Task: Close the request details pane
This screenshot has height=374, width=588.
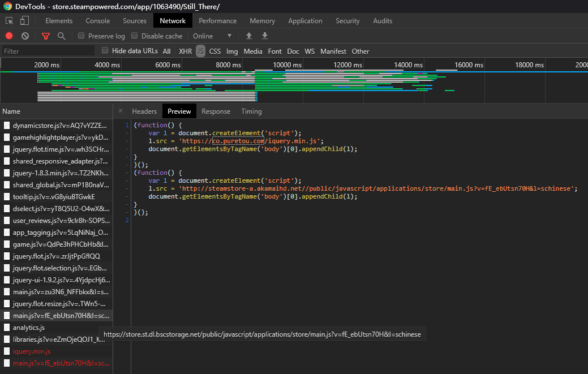Action: click(x=121, y=111)
